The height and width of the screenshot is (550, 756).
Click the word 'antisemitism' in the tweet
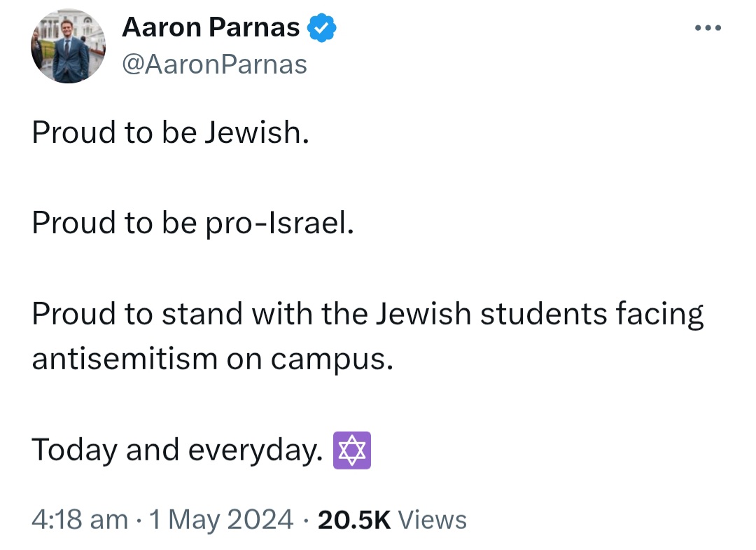pos(125,359)
